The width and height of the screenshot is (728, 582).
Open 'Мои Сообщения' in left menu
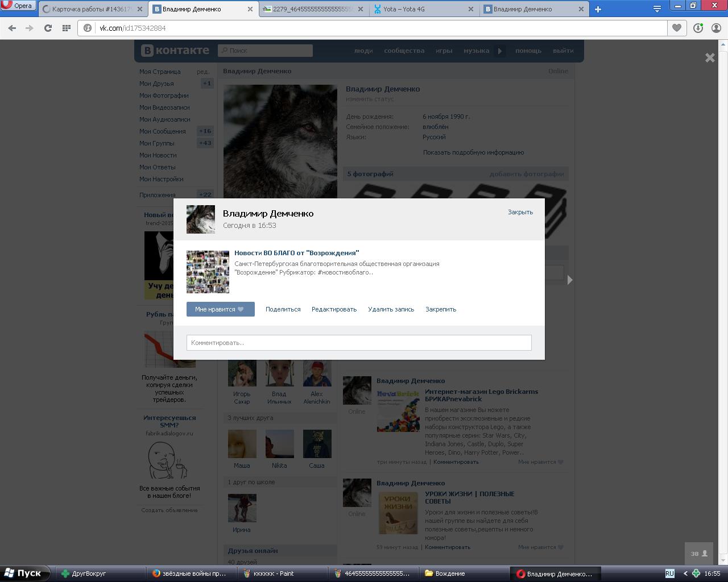click(x=162, y=131)
